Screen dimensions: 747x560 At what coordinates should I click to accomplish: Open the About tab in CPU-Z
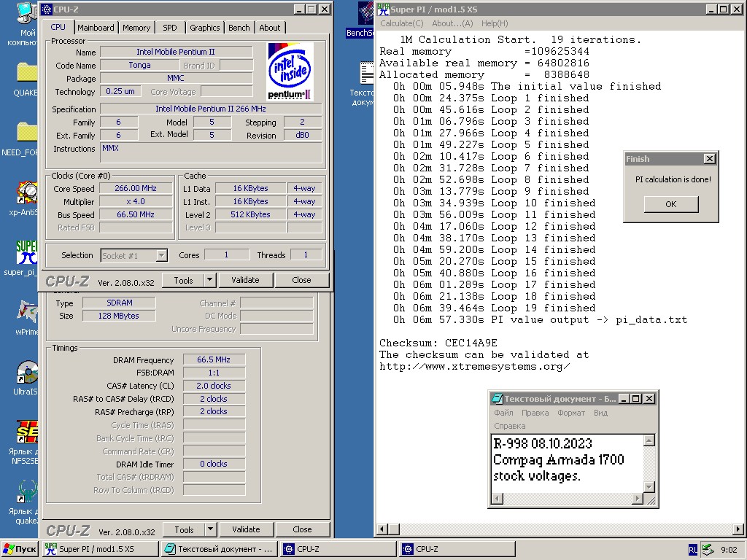click(x=270, y=28)
